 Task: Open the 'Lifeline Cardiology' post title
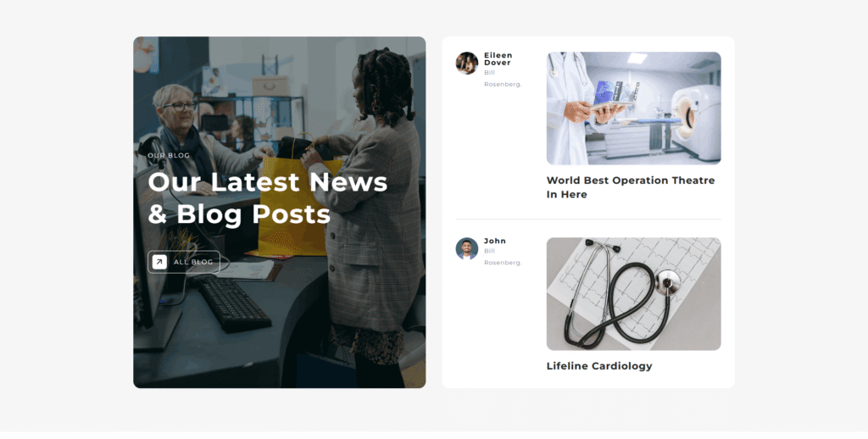(x=599, y=366)
